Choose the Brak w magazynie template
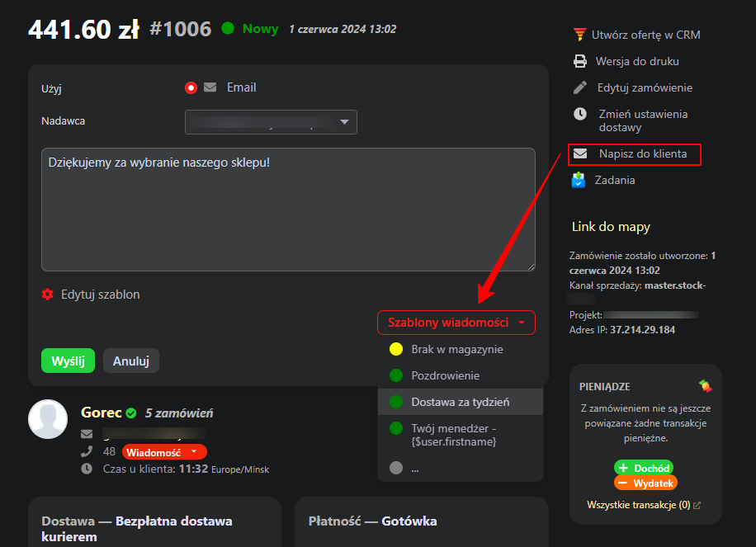The width and height of the screenshot is (756, 547). click(x=456, y=349)
